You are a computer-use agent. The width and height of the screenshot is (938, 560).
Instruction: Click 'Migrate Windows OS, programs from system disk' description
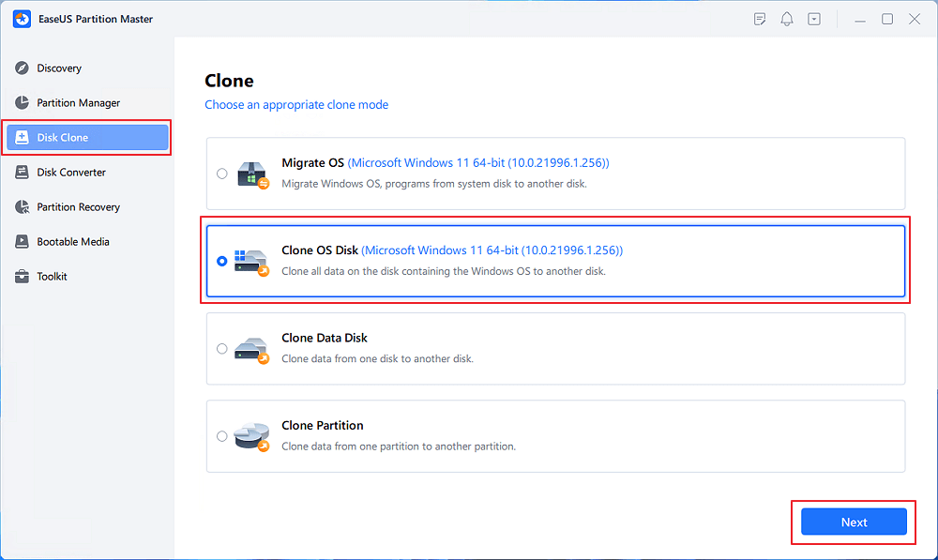[x=434, y=184]
